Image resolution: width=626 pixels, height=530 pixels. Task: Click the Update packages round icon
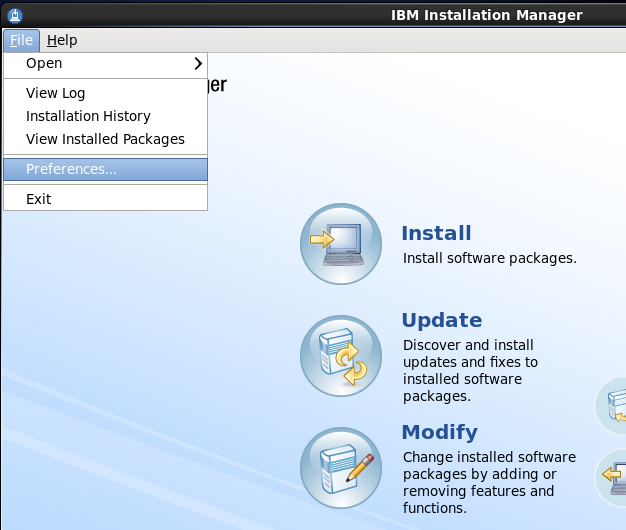[341, 356]
